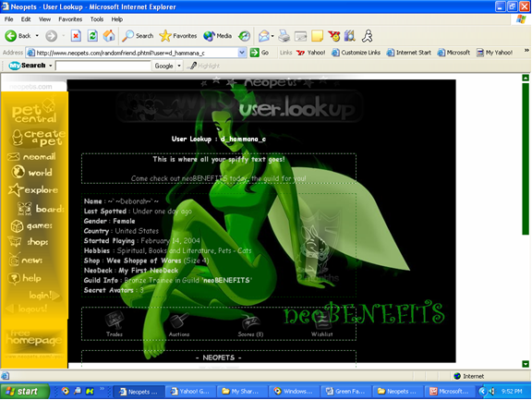This screenshot has height=400, width=532.
Task: Open shops in sidebar
Action: point(28,242)
